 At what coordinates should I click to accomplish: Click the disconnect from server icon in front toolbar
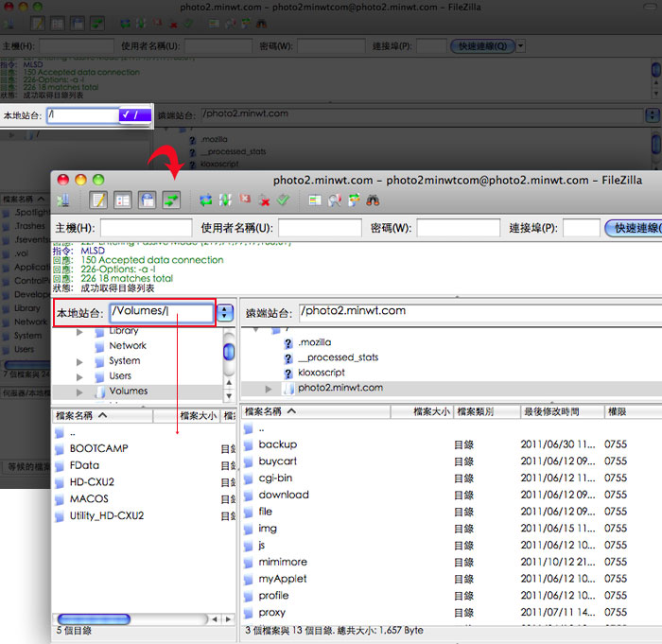point(265,200)
